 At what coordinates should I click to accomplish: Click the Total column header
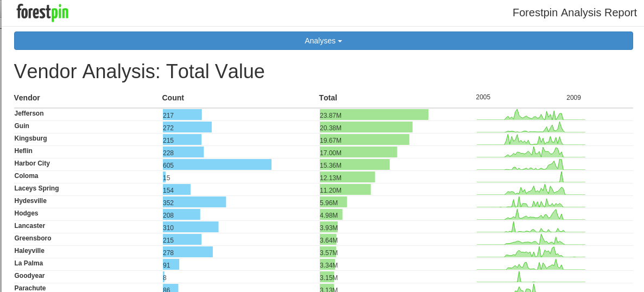click(328, 98)
